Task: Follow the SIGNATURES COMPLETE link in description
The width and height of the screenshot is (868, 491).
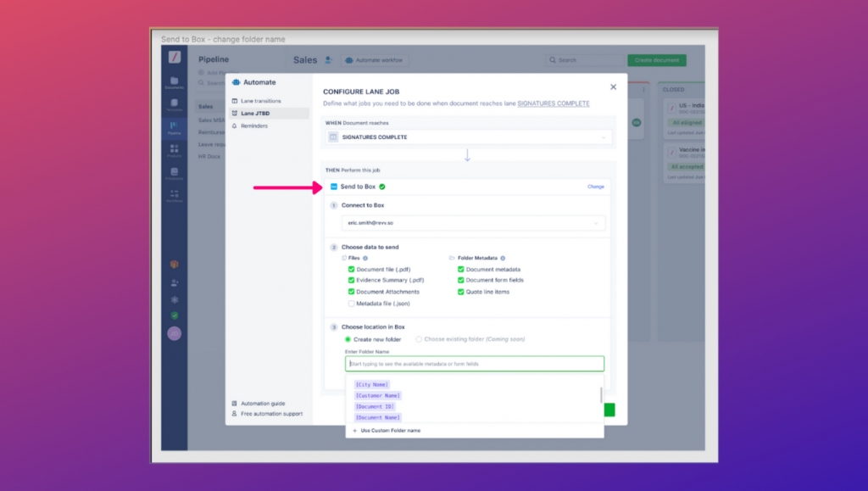Action: [x=553, y=103]
